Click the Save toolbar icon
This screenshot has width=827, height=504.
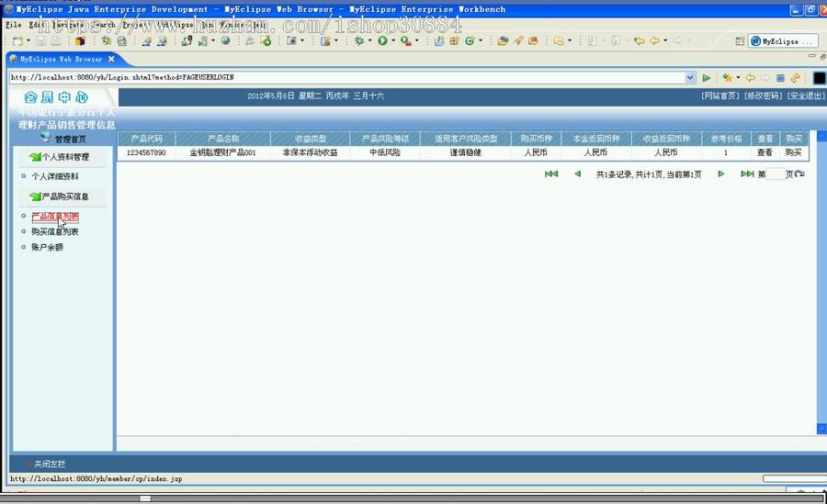coord(40,40)
